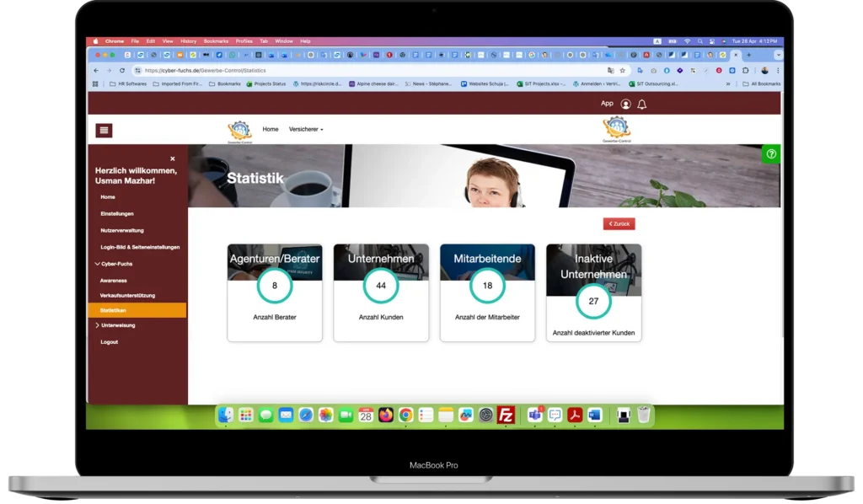This screenshot has height=504, width=863.
Task: Click the notification bell icon
Action: click(641, 104)
